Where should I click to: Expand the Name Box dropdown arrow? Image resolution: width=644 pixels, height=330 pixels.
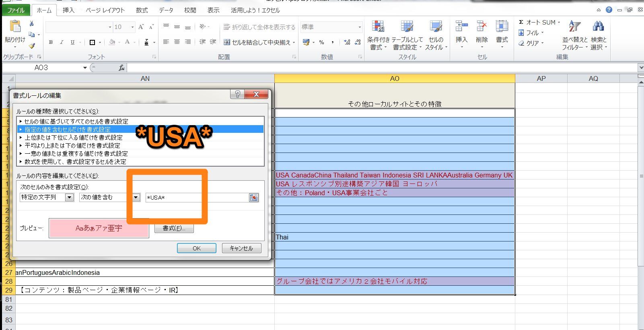click(x=85, y=68)
